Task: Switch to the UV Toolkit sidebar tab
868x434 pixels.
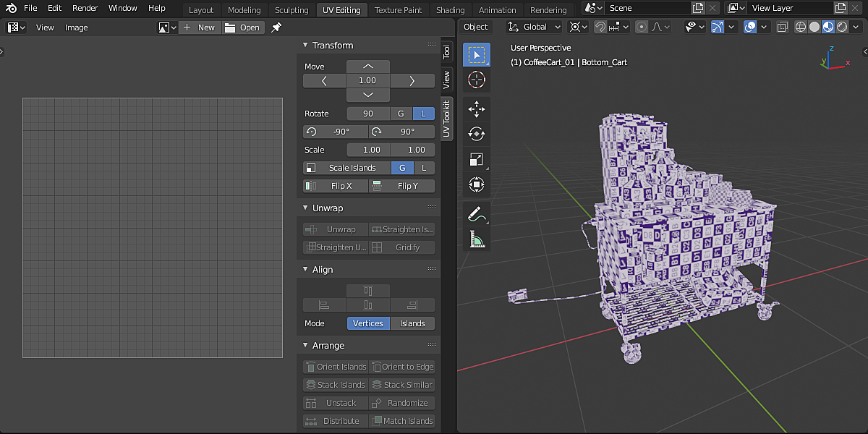Action: click(447, 120)
